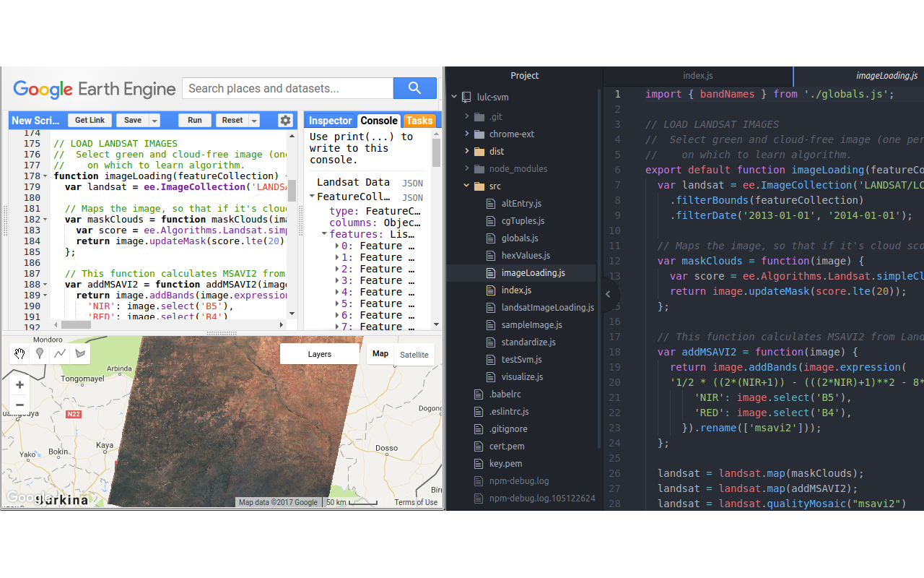Switch to the Tasks tab
This screenshot has height=578, width=924.
pos(419,121)
